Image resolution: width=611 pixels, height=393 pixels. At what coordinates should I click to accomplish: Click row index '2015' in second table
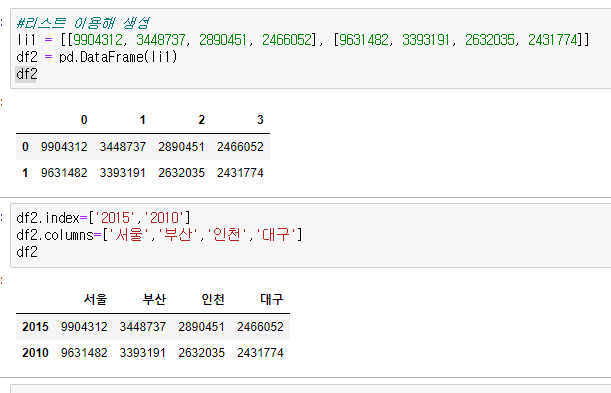coord(35,327)
